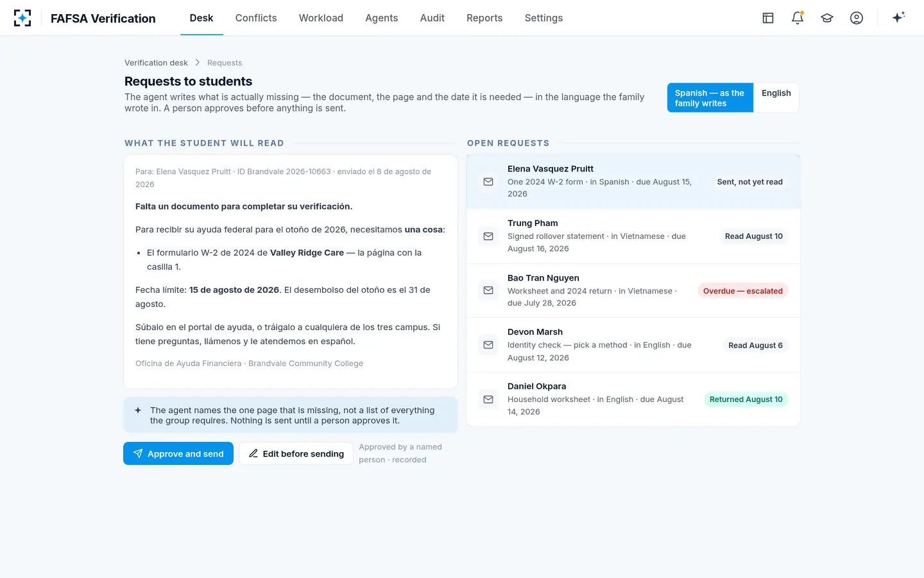Open the Agents tab
Viewport: 924px width, 578px height.
(382, 18)
